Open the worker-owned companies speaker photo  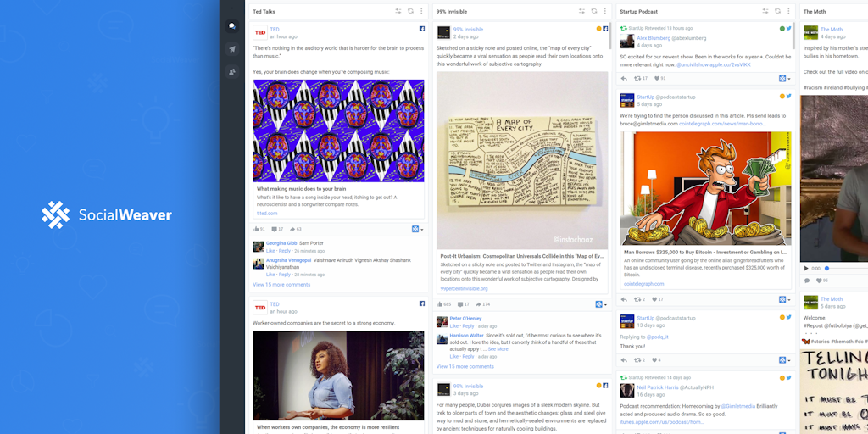click(339, 376)
